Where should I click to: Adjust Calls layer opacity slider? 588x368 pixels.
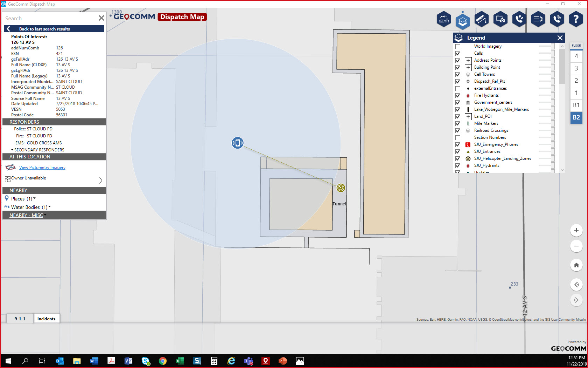(x=547, y=53)
